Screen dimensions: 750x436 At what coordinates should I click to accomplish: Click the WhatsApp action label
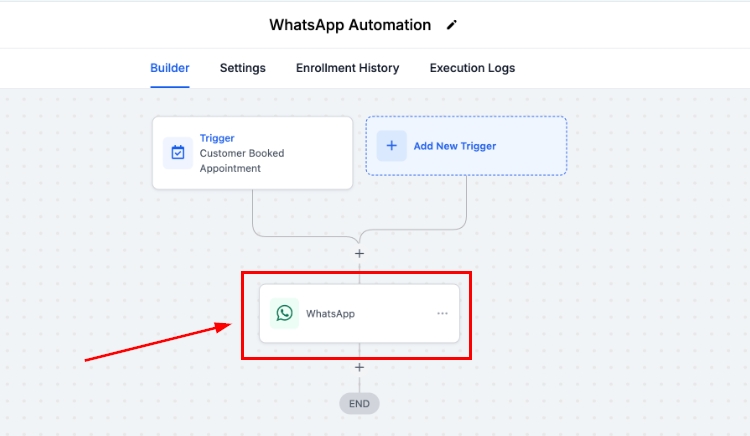pos(330,314)
